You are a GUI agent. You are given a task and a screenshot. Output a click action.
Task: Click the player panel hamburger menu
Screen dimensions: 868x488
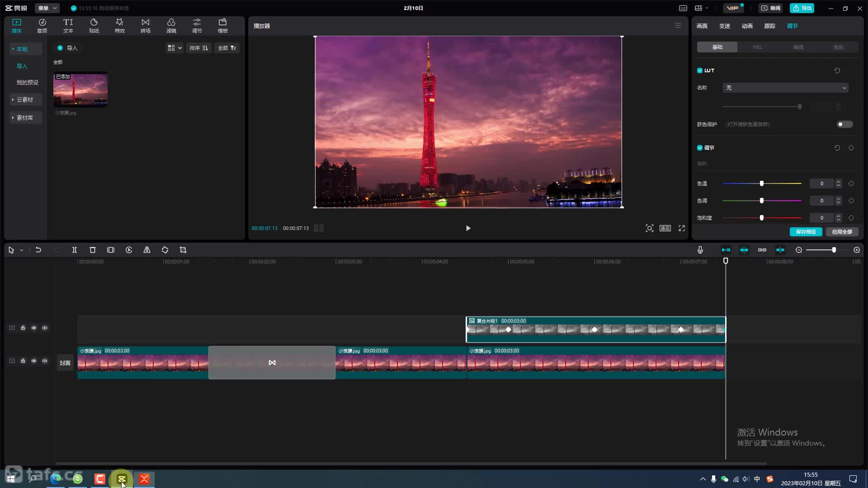click(x=678, y=26)
